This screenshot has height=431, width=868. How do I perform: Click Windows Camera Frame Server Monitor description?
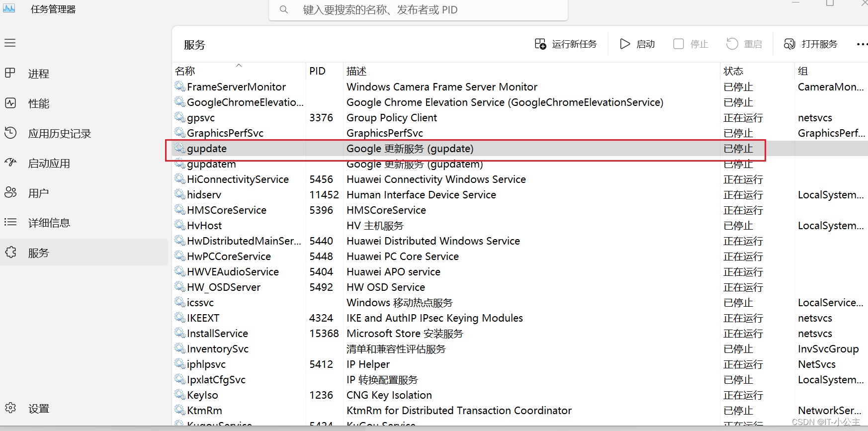[x=442, y=87]
